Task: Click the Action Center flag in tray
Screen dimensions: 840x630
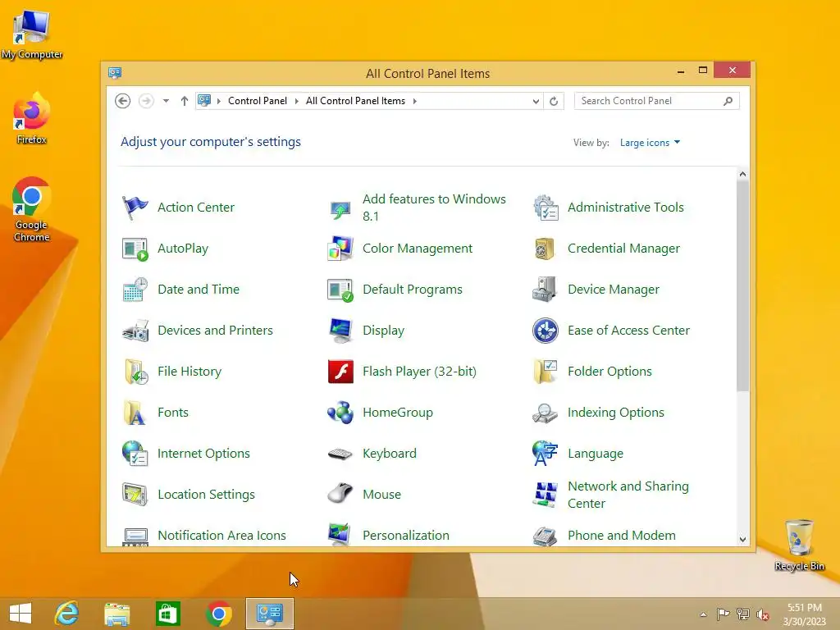Action: pyautogui.click(x=724, y=614)
